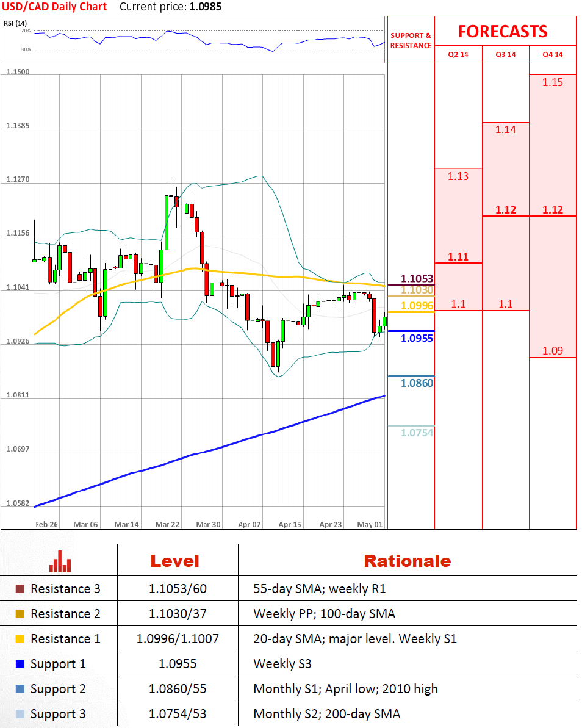Click the bold 1.12 forecast in Q3 14

click(505, 210)
